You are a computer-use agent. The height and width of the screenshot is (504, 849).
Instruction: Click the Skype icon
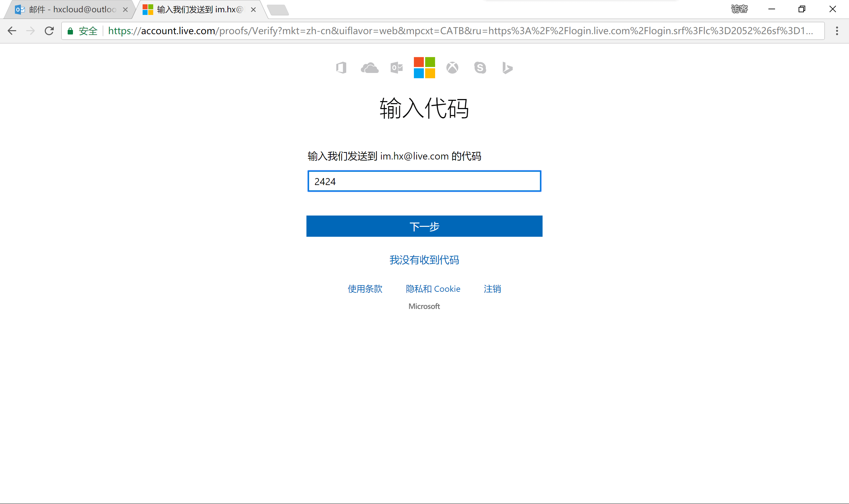(x=480, y=68)
